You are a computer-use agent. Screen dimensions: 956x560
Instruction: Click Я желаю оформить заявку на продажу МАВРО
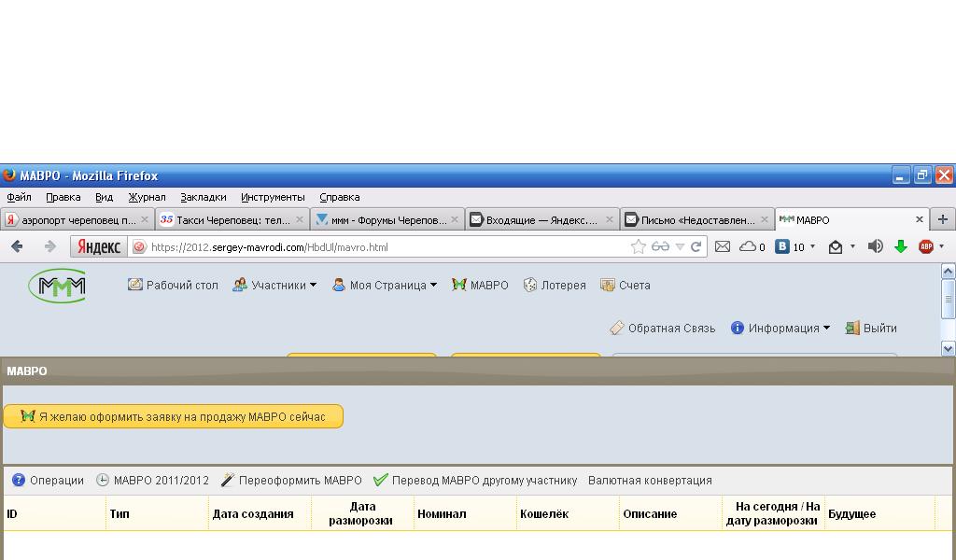[x=173, y=417]
